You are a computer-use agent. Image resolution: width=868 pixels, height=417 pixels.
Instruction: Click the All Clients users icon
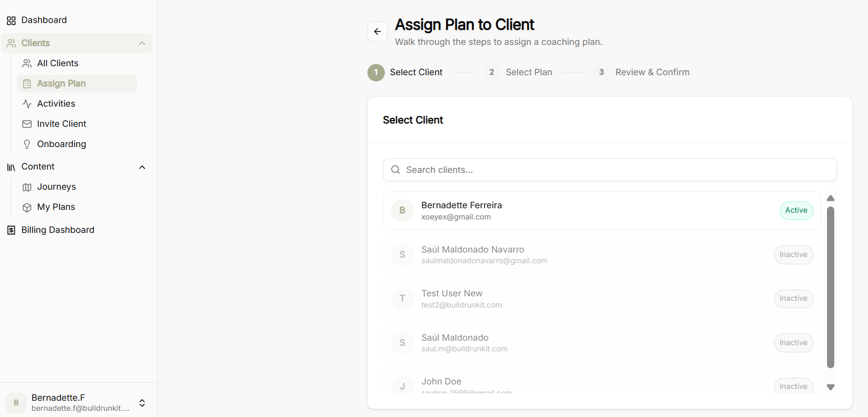(27, 63)
